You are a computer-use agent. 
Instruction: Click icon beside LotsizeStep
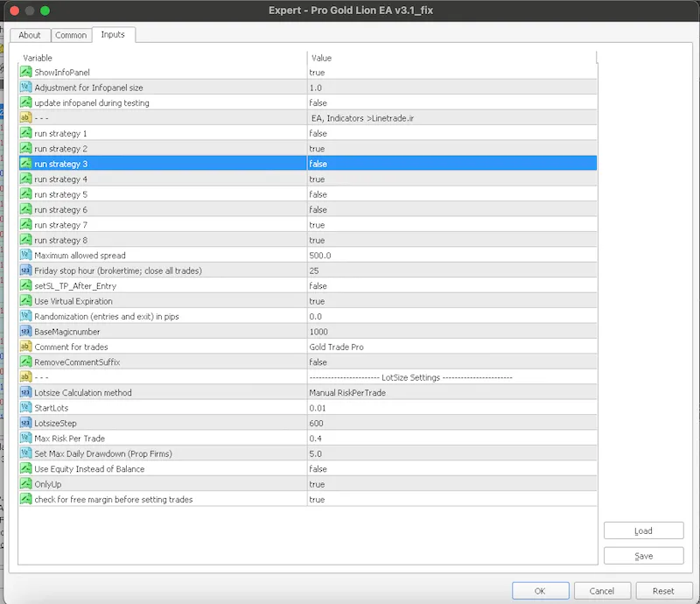click(x=26, y=423)
